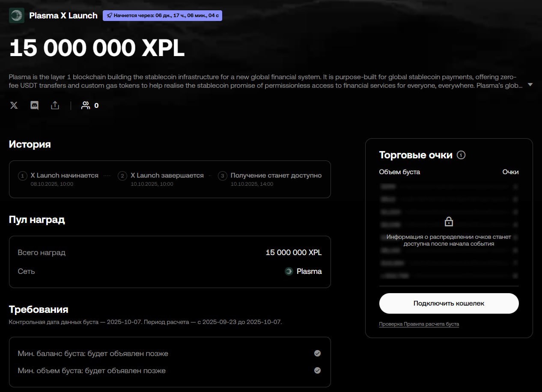Screen dimensions: 542x392
Task: Select step 1 X Launch начинается
Action: [64, 175]
